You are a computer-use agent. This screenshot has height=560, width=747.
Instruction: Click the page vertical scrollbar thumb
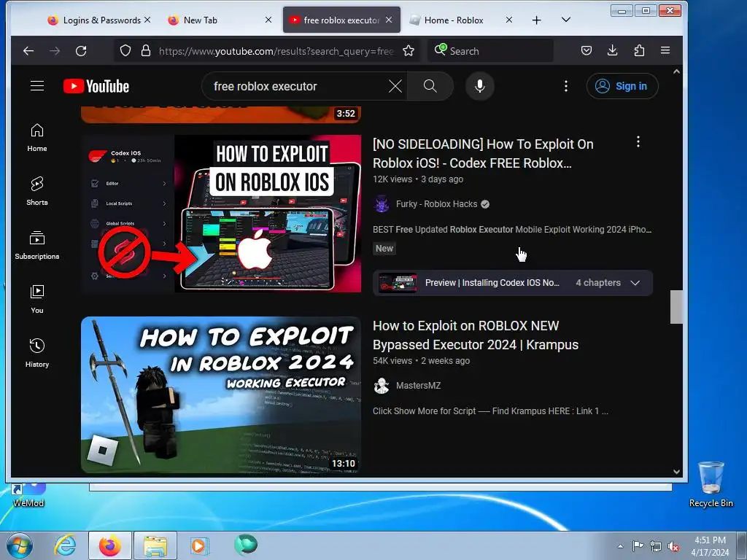click(x=676, y=307)
